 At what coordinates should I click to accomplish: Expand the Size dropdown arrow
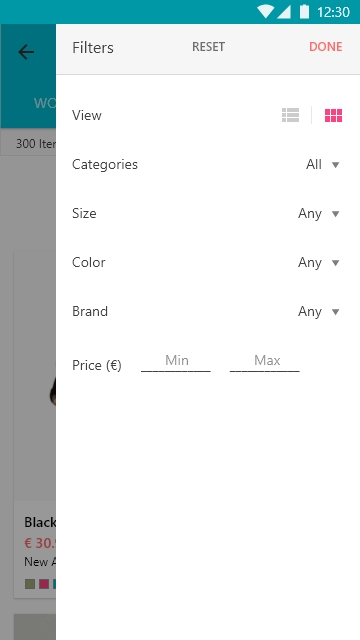[x=336, y=214]
